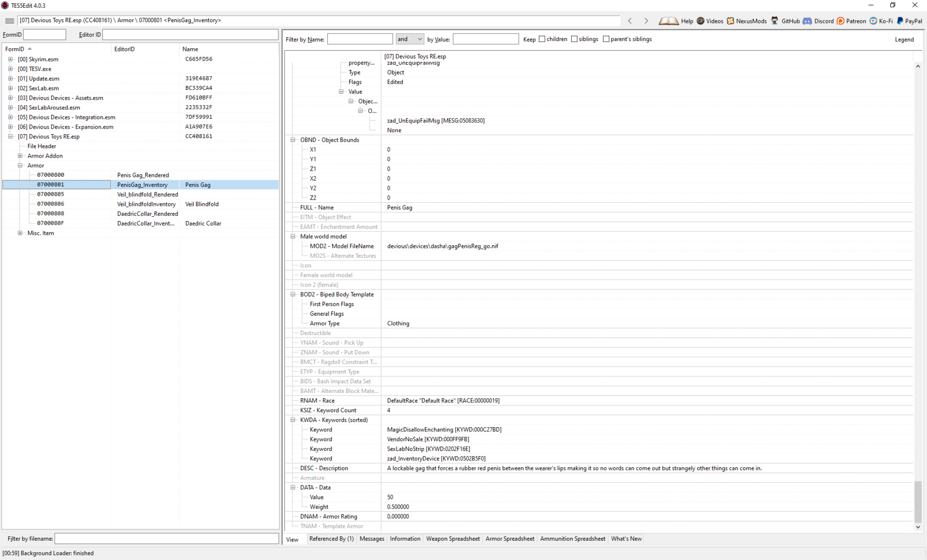Open the GitHub page
927x560 pixels.
(x=785, y=21)
